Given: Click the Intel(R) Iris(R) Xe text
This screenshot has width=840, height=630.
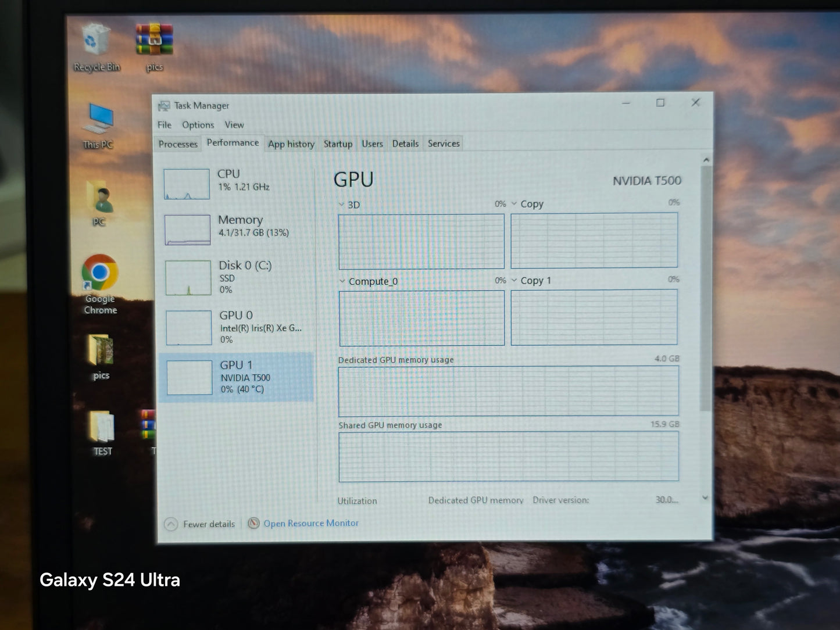Looking at the screenshot, I should [x=260, y=328].
